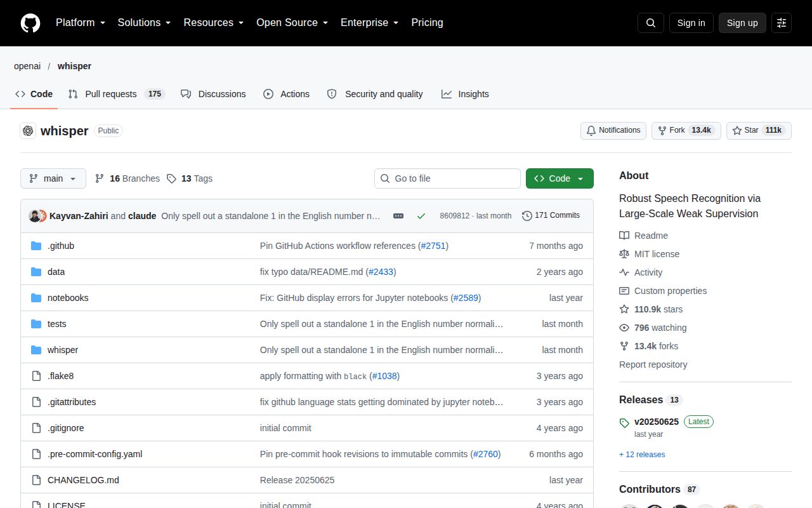812x508 pixels.
Task: View the 13 Tags link
Action: pos(190,178)
